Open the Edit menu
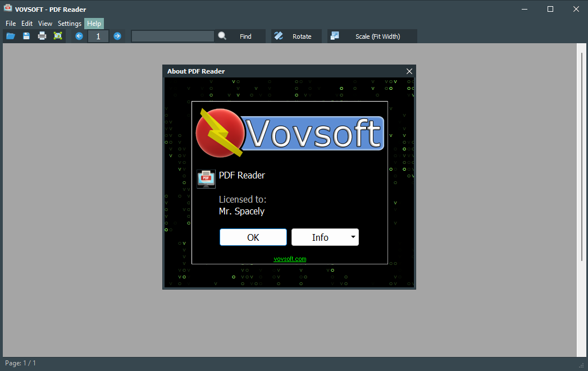This screenshot has width=588, height=371. pyautogui.click(x=27, y=23)
